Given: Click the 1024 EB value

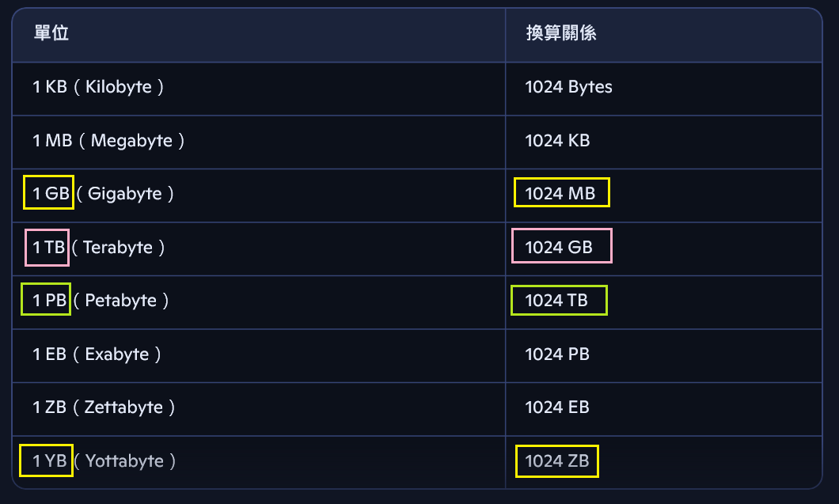Looking at the screenshot, I should coord(557,407).
